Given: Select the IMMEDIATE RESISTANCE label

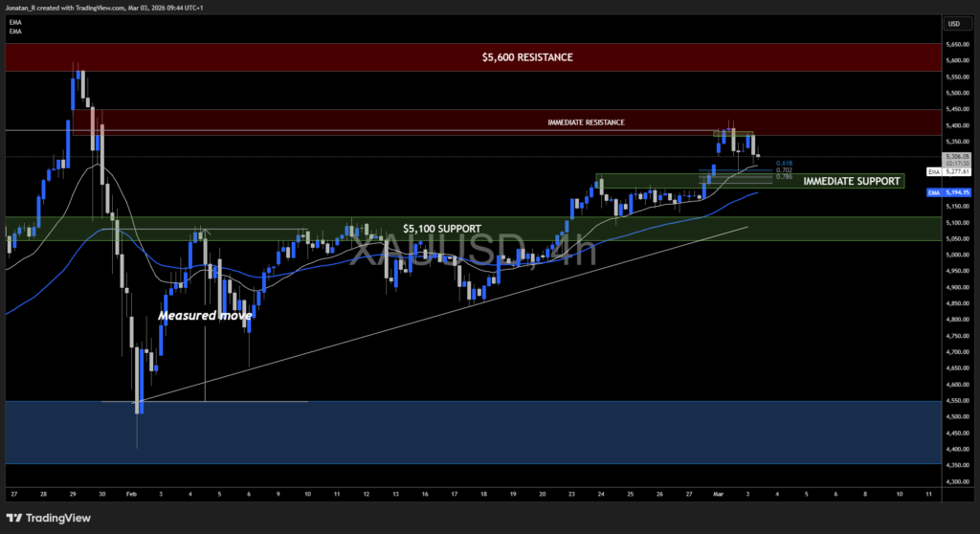Looking at the screenshot, I should (586, 122).
